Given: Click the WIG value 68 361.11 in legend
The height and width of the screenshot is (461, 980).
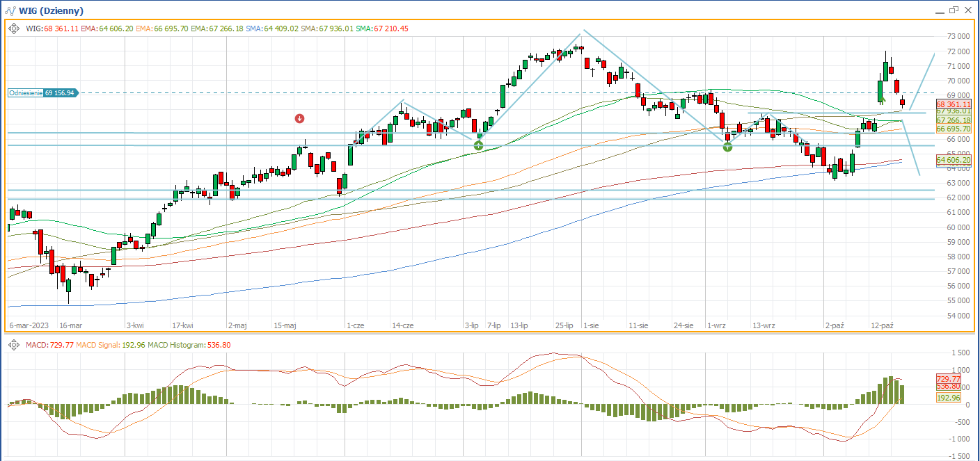Looking at the screenshot, I should (58, 29).
